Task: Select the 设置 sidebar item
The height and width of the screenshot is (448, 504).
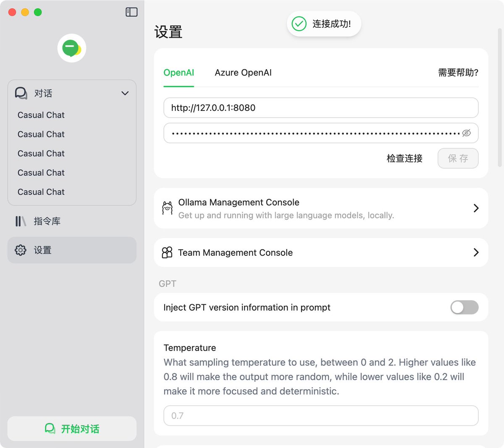Action: coord(72,250)
